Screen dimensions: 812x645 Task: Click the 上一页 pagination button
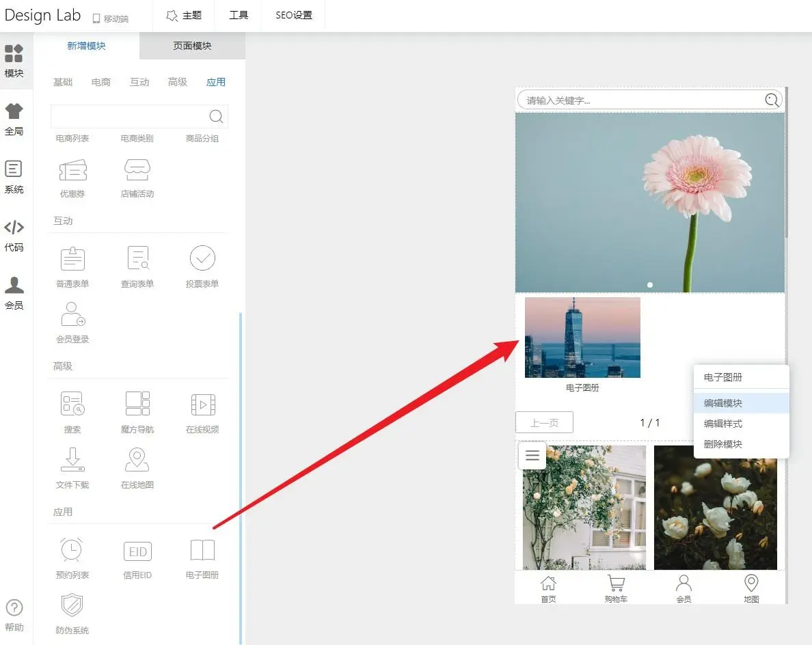tap(544, 423)
